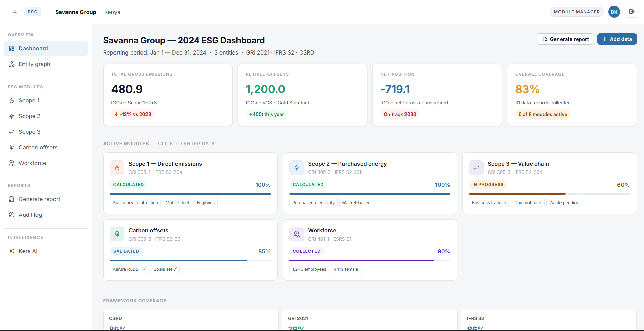Click the Scope 1 flame icon in sidebar
Viewport: 644px width, 331px height.
tap(12, 100)
